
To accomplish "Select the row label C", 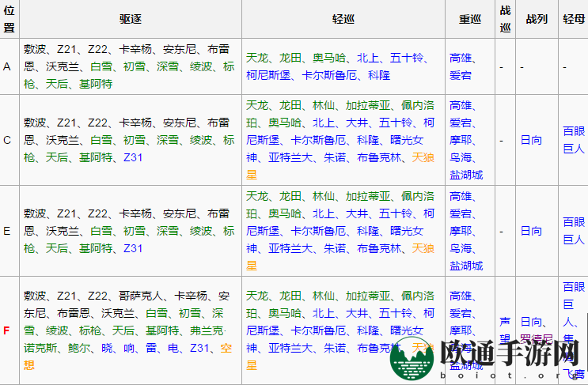I will [7, 140].
